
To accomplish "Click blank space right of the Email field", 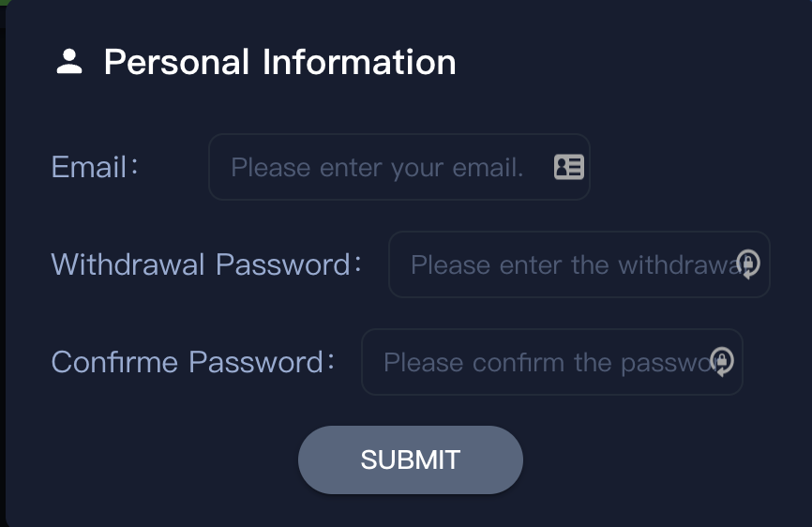I will [x=694, y=167].
